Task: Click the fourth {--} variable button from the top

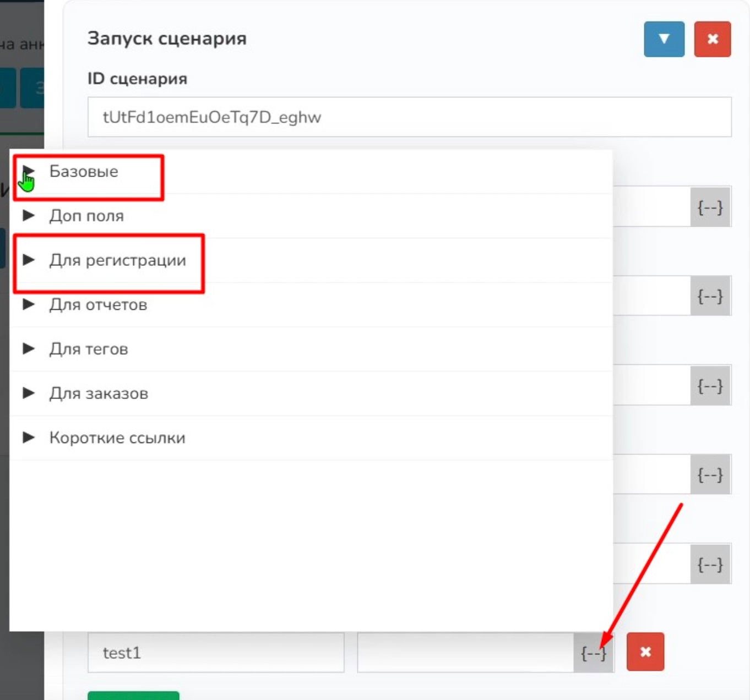Action: pyautogui.click(x=710, y=474)
